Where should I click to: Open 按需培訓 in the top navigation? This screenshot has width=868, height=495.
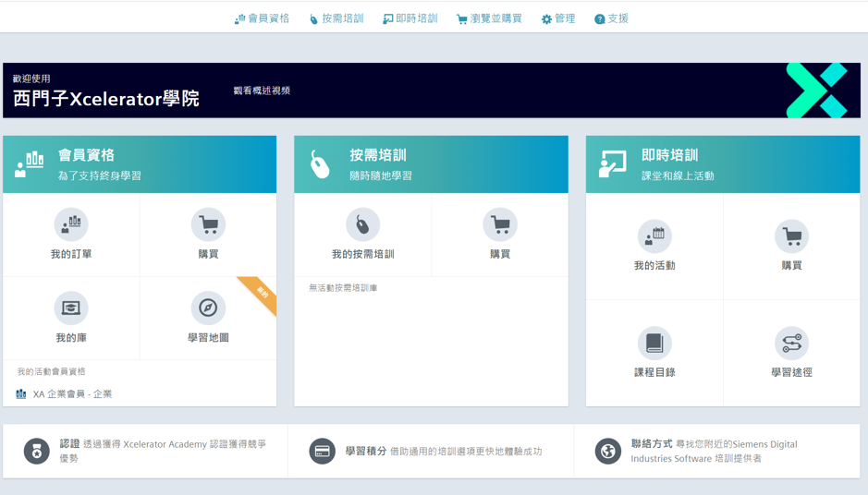click(336, 18)
